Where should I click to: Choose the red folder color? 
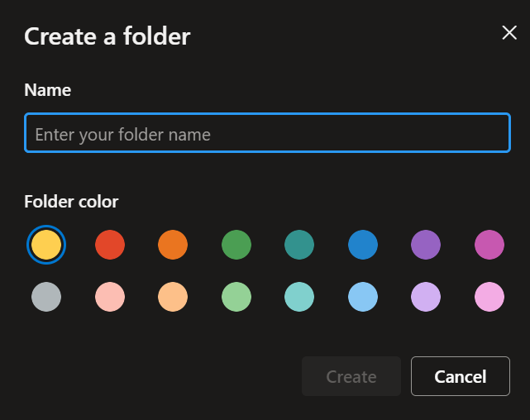[110, 245]
